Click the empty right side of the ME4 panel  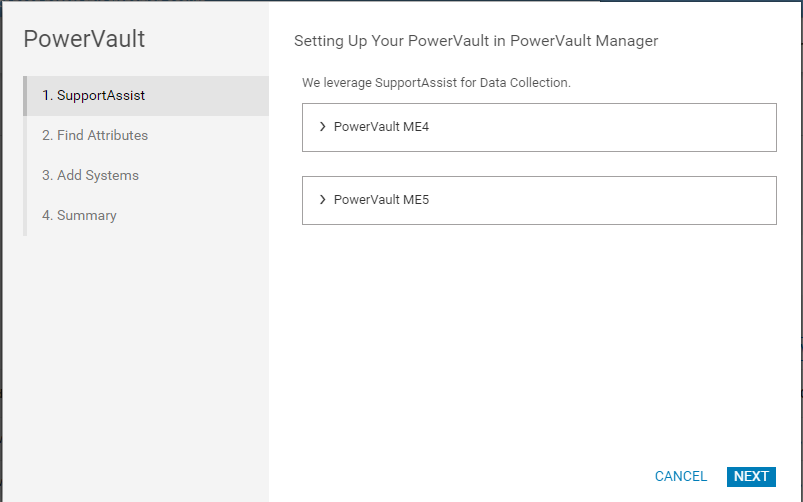650,127
